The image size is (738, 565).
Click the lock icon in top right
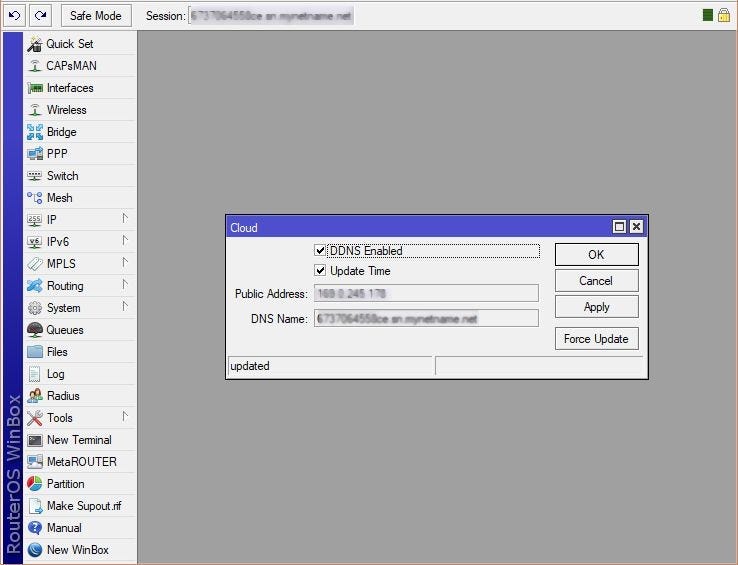click(x=724, y=15)
